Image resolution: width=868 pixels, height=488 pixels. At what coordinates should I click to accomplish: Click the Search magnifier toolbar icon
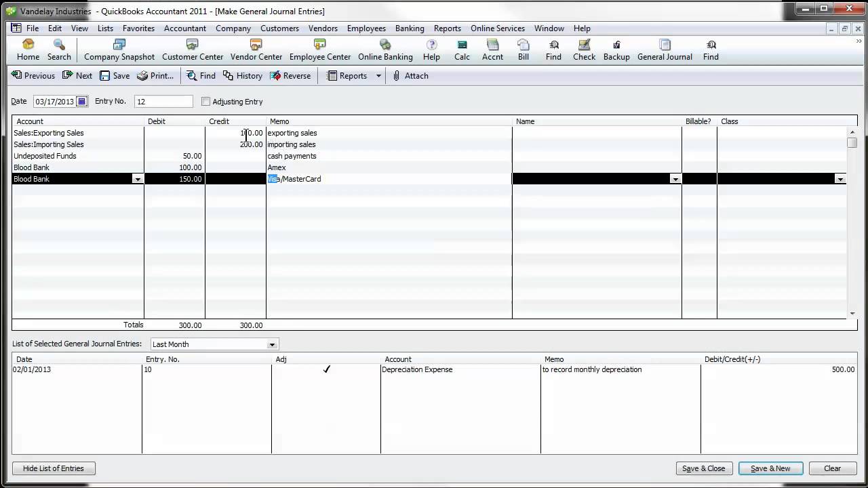pos(59,50)
